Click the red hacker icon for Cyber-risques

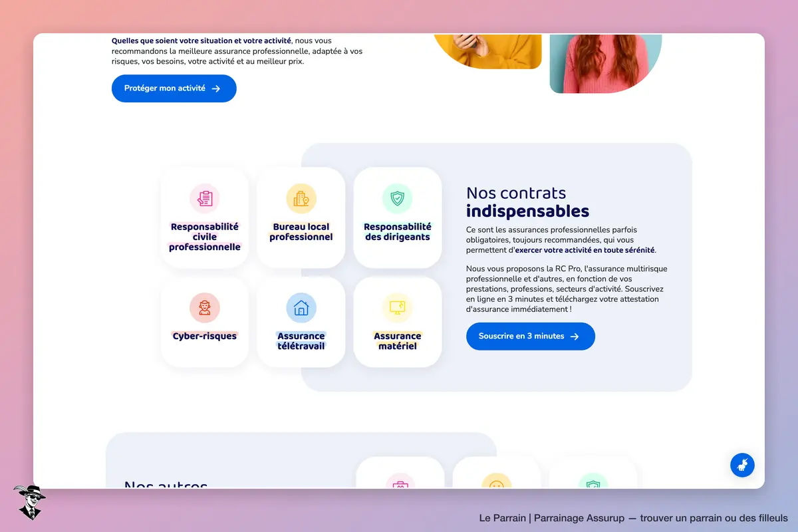pos(205,308)
